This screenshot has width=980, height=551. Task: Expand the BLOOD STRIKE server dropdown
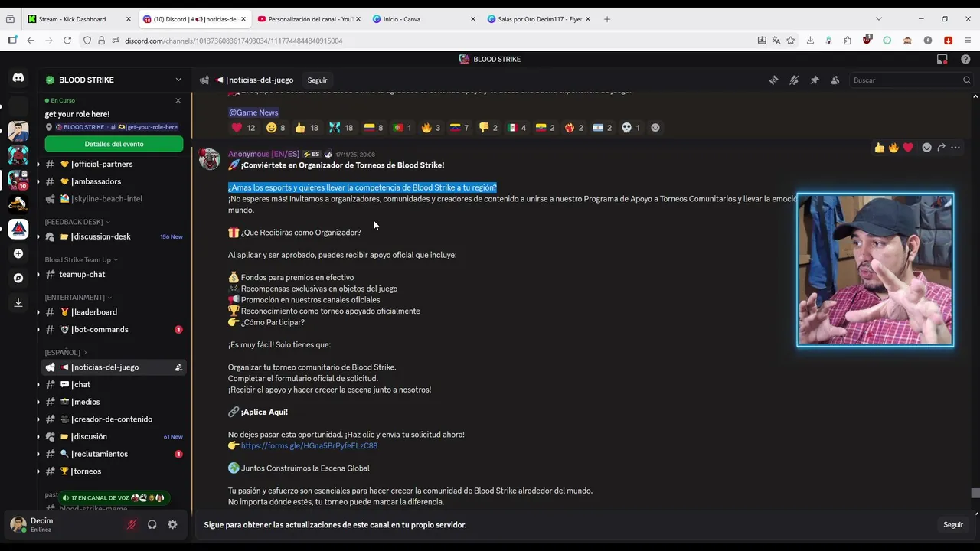(x=178, y=80)
